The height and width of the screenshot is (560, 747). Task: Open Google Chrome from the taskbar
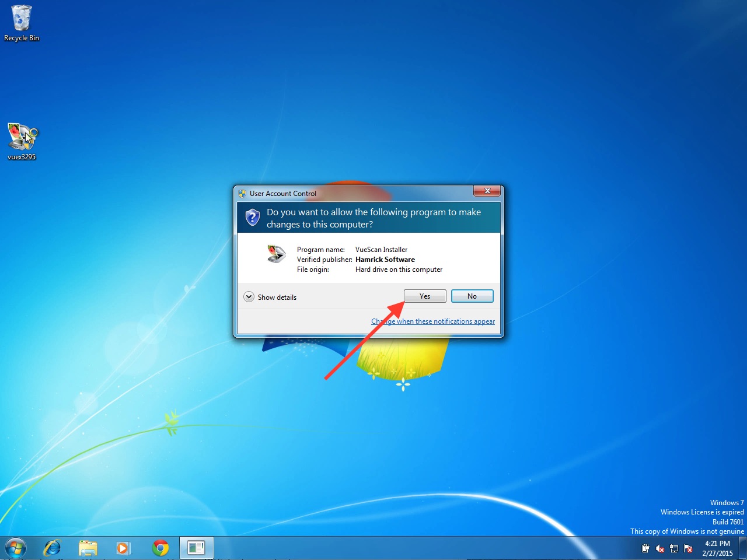click(x=160, y=548)
